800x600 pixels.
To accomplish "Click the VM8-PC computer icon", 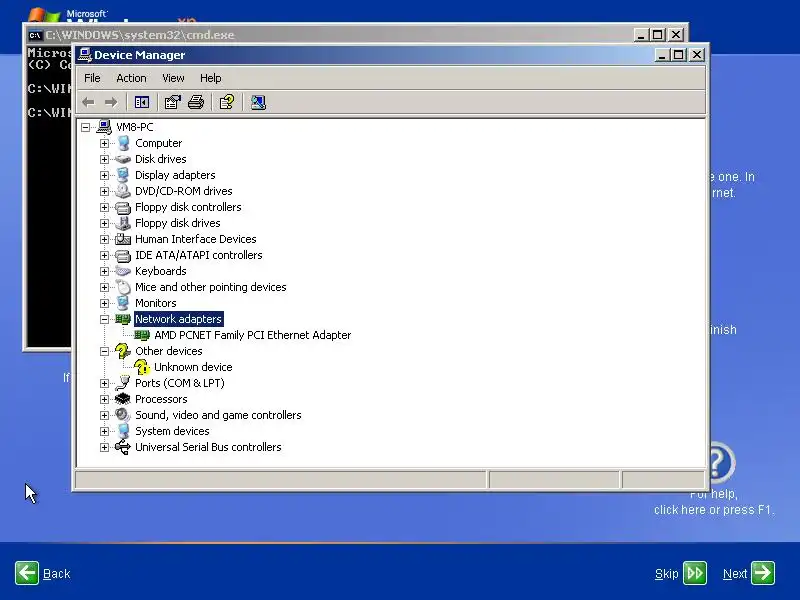I will pyautogui.click(x=104, y=127).
